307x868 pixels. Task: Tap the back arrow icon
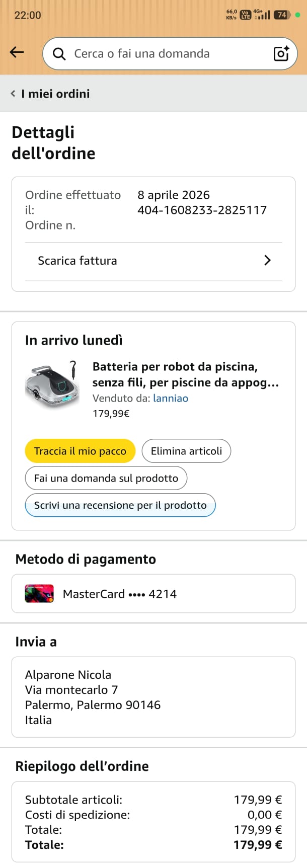[x=17, y=52]
